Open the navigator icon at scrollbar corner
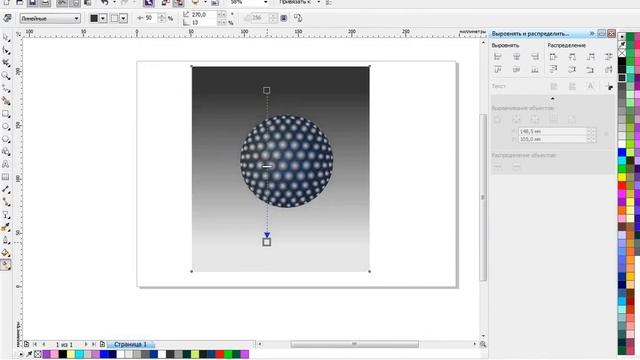 pyautogui.click(x=483, y=344)
